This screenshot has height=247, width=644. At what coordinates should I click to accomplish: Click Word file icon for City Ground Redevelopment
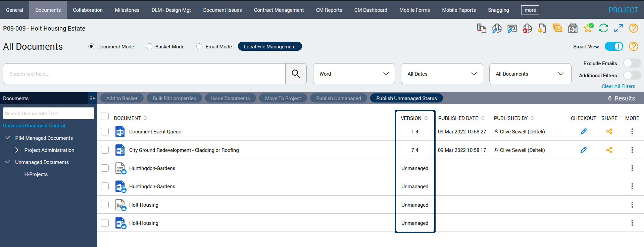click(x=120, y=150)
